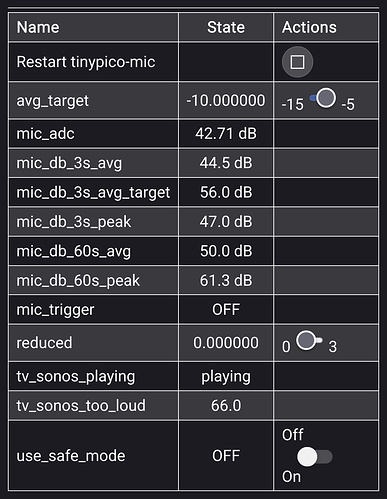Image resolution: width=387 pixels, height=499 pixels.
Task: Toggle the use_safe_mode switch
Action: tap(314, 457)
